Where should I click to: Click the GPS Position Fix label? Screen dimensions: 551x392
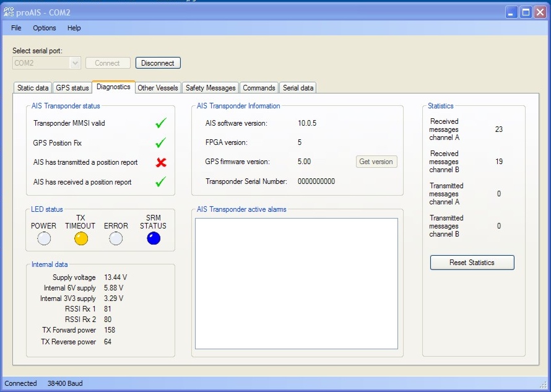(x=58, y=143)
